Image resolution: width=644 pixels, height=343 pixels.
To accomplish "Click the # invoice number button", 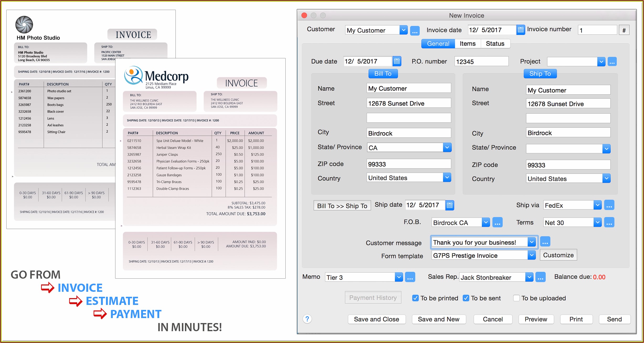I will (624, 30).
